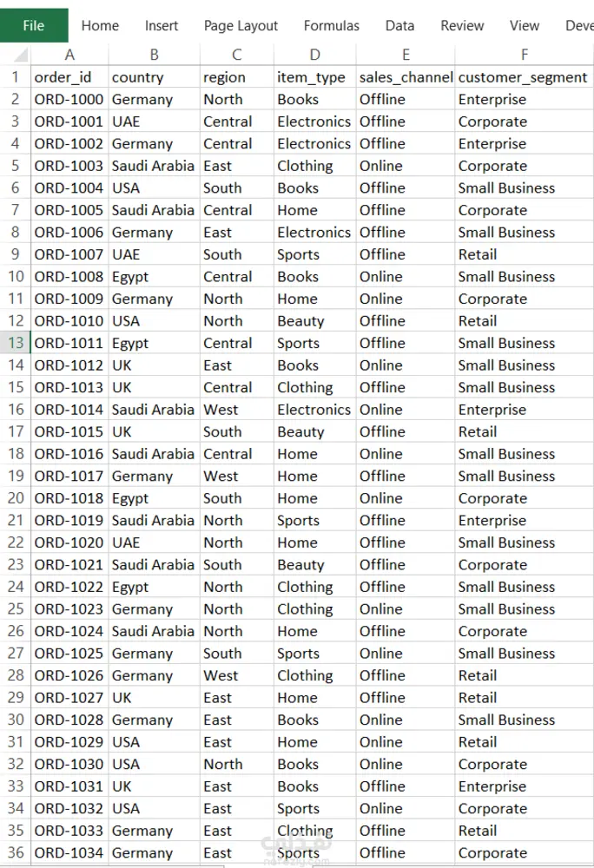Select the item_type header cell

[x=315, y=77]
